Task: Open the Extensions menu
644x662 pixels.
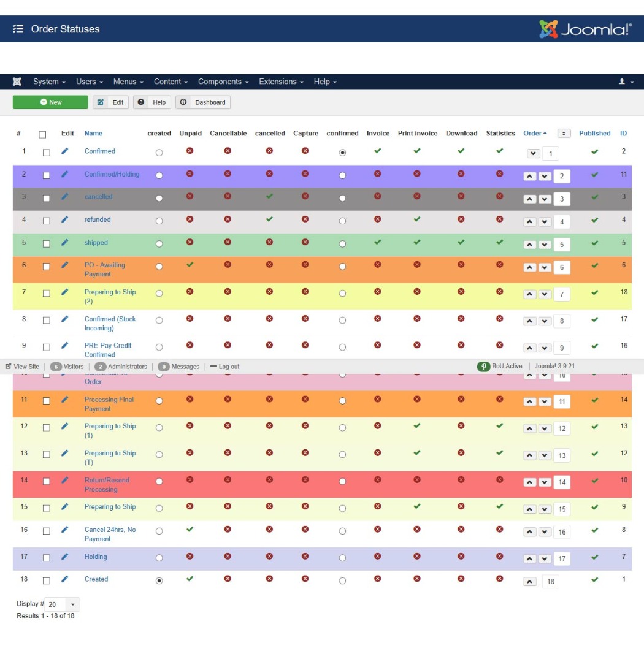Action: click(282, 82)
